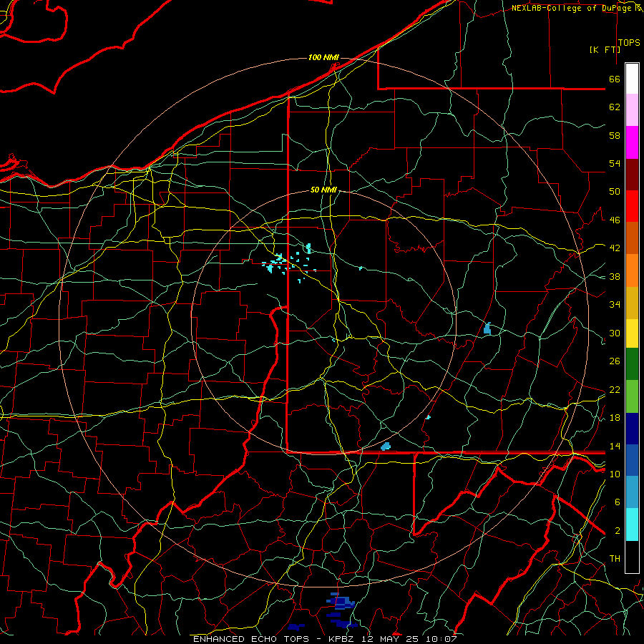Click legend value 10

(x=615, y=474)
